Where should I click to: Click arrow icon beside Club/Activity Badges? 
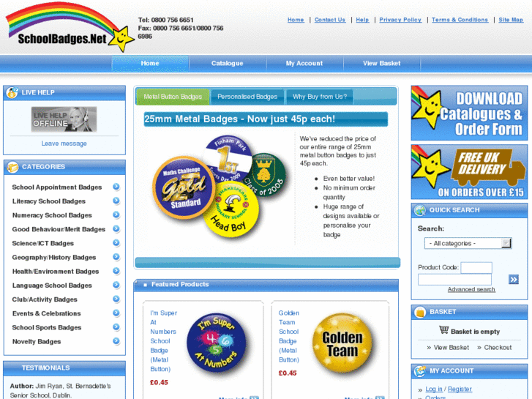pos(116,299)
